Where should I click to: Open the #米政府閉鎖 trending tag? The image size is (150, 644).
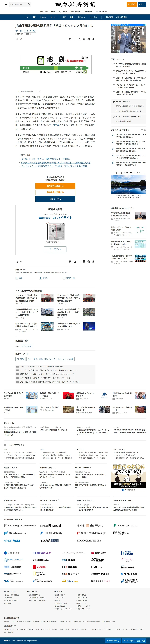109,17
